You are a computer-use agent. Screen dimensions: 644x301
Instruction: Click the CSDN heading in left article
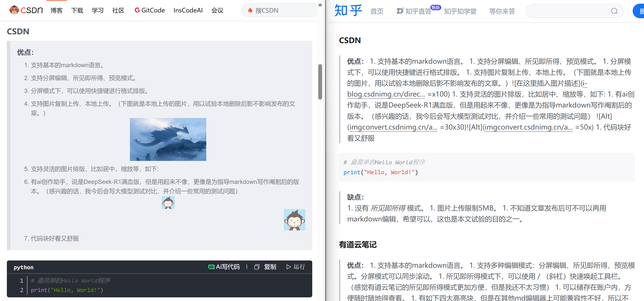coord(18,32)
